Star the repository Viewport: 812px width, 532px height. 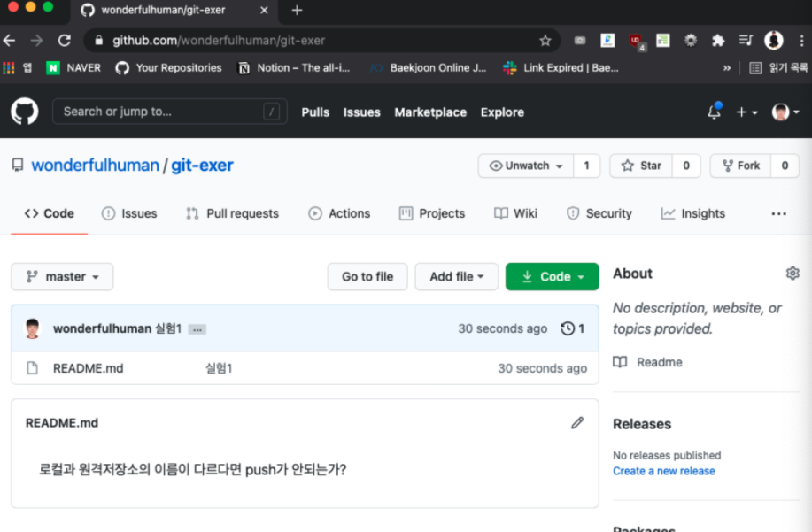pyautogui.click(x=641, y=166)
